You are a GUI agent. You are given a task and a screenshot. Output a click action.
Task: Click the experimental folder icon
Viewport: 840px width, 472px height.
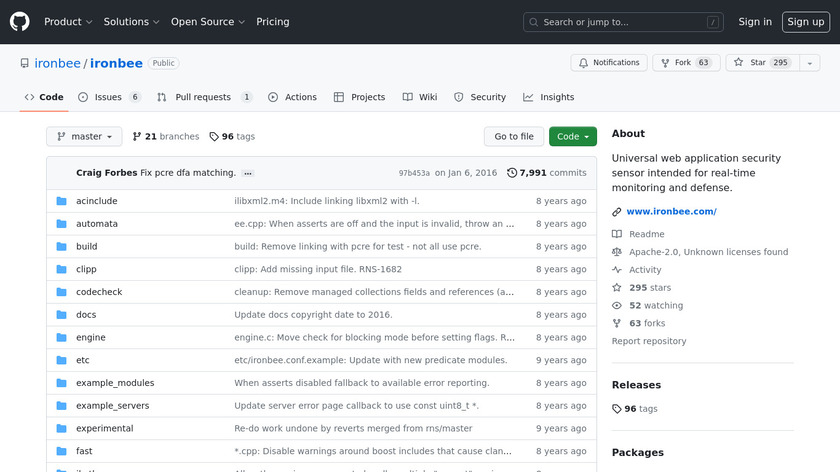(62, 429)
